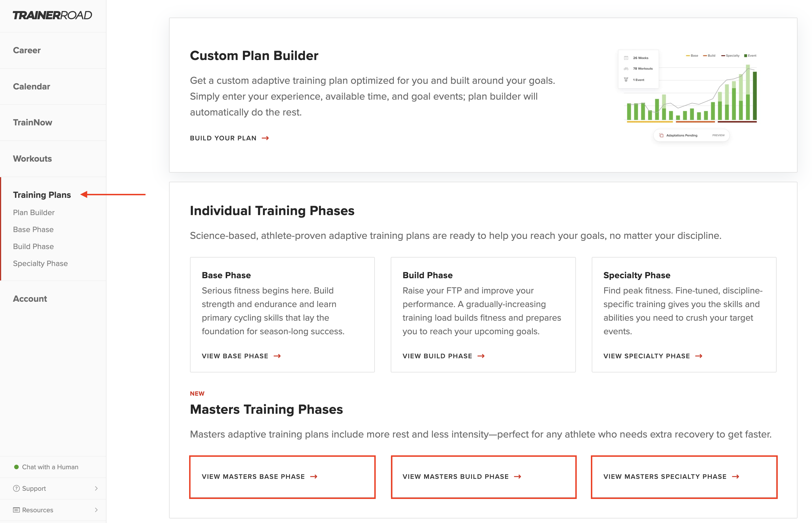The image size is (812, 523).
Task: Click the arrow next to View Base Phase
Action: (277, 356)
